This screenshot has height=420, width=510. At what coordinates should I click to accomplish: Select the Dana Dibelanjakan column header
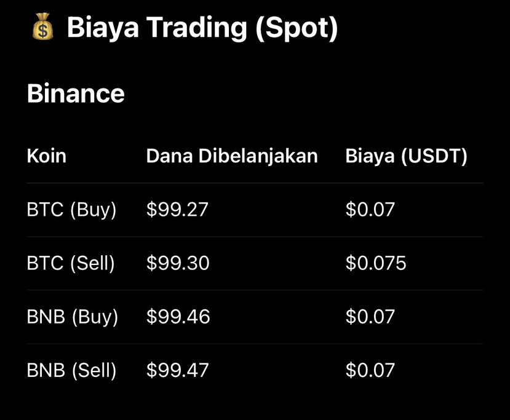(232, 156)
